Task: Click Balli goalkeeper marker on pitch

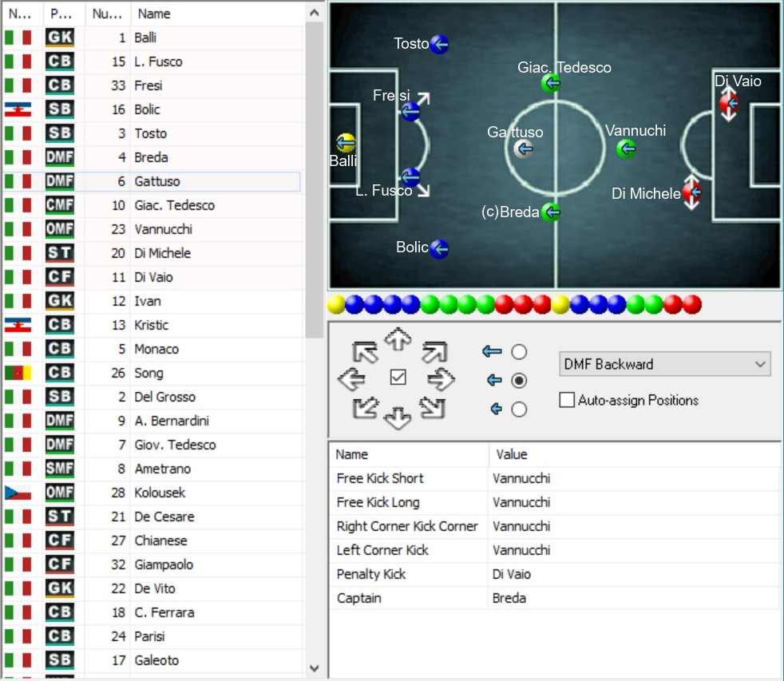Action: (346, 144)
